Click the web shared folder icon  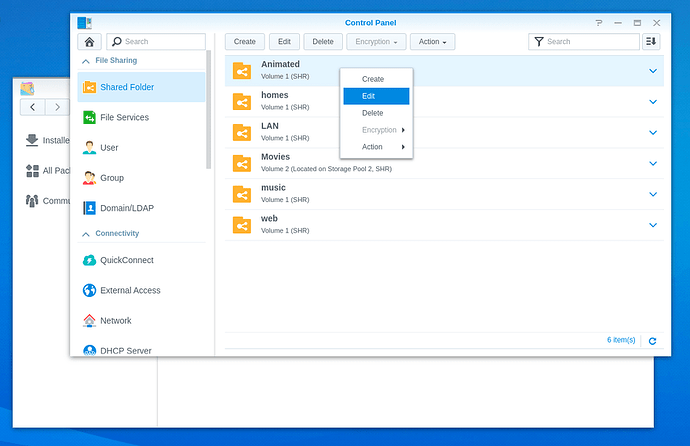pos(242,225)
